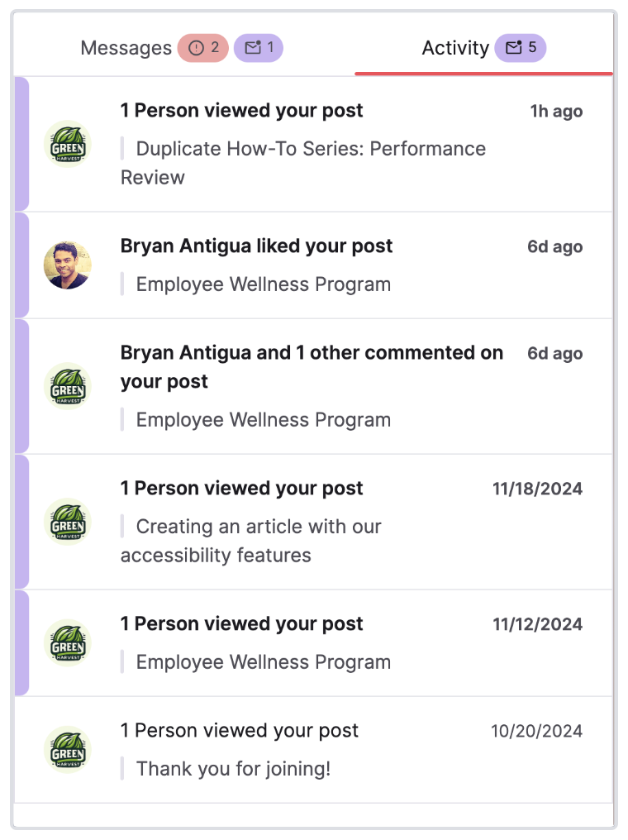Click the purple unread bar on first notification
The image size is (628, 840).
click(21, 144)
